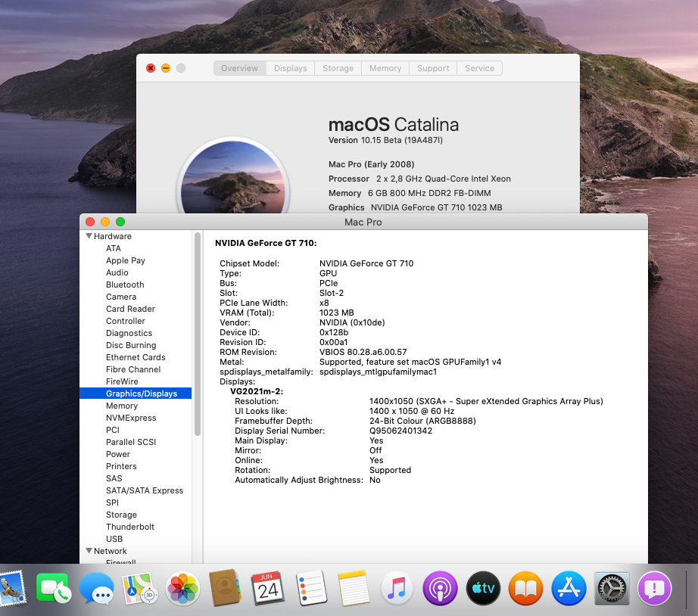Select Bluetooth in the sidebar
The image size is (698, 616).
125,285
